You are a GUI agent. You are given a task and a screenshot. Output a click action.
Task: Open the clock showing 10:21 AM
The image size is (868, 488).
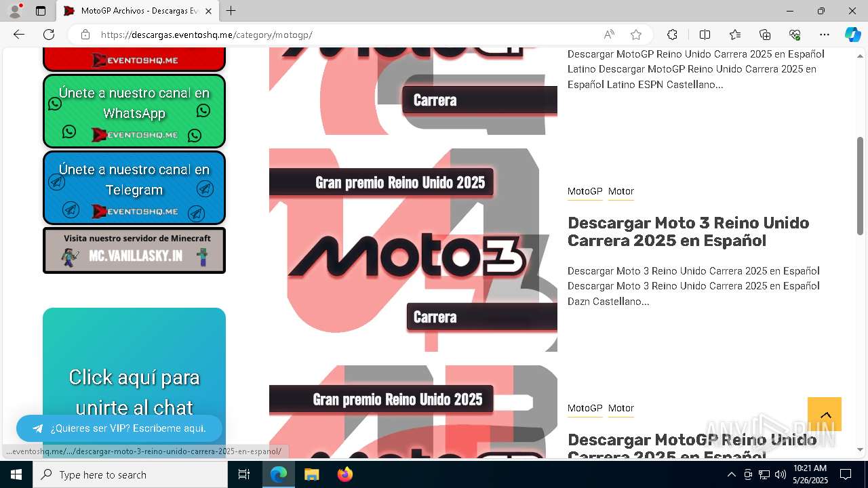click(810, 474)
